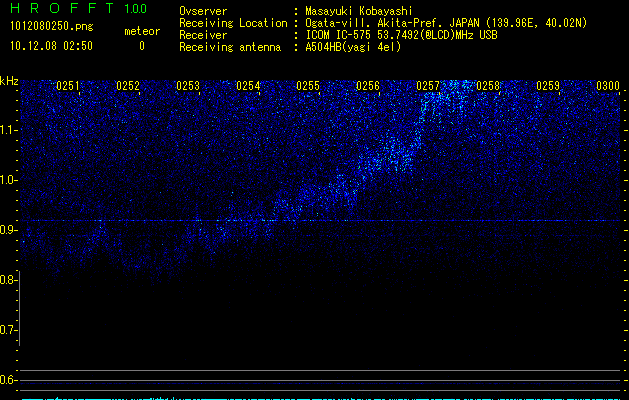This screenshot has height=400, width=629.
Task: Click the A504HB(yagi 4el) antenna value
Action: [353, 47]
